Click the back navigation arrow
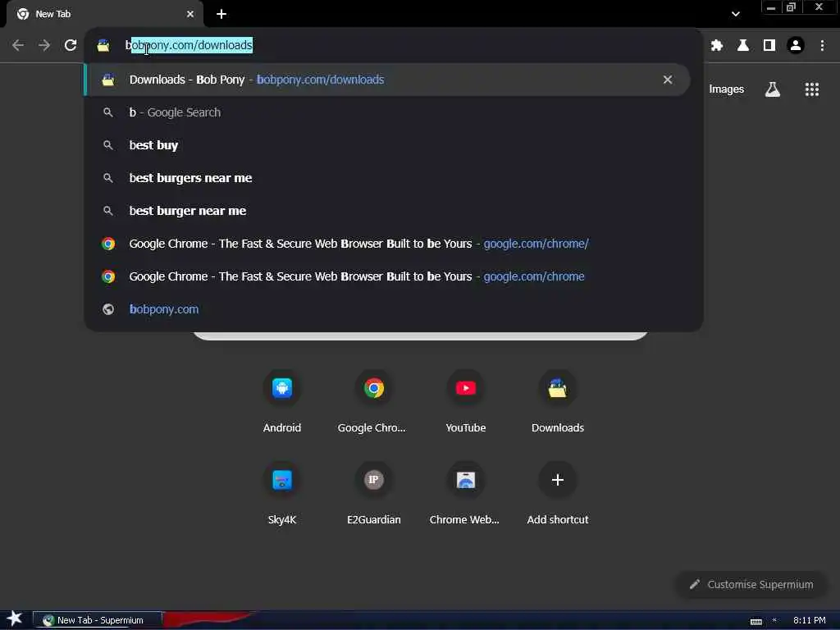 (18, 46)
